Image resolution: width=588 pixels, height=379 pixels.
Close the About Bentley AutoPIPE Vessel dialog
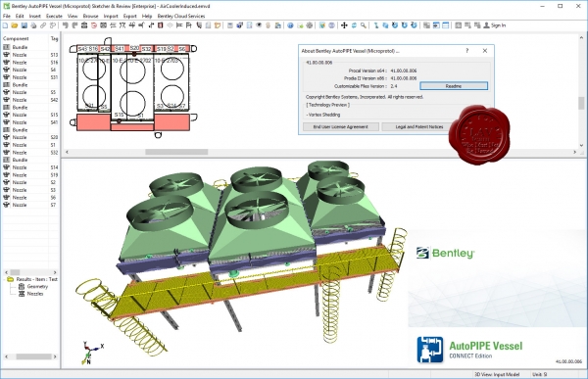click(485, 51)
